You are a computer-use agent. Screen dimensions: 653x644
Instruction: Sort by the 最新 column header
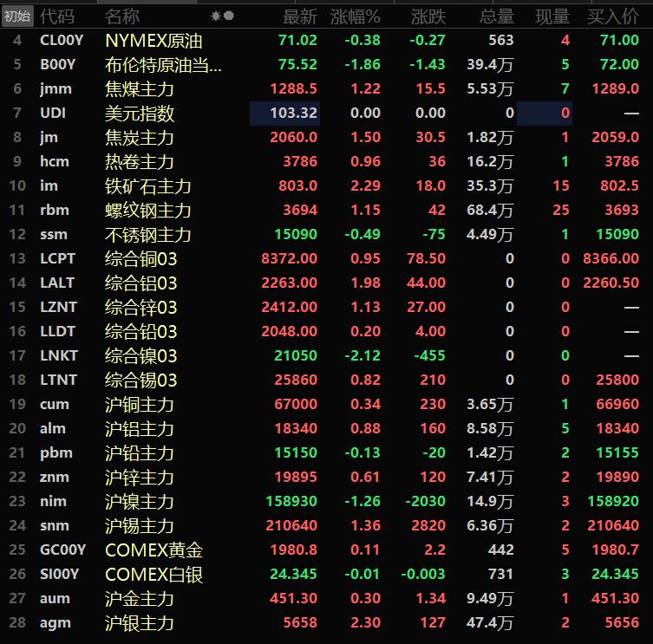click(300, 16)
